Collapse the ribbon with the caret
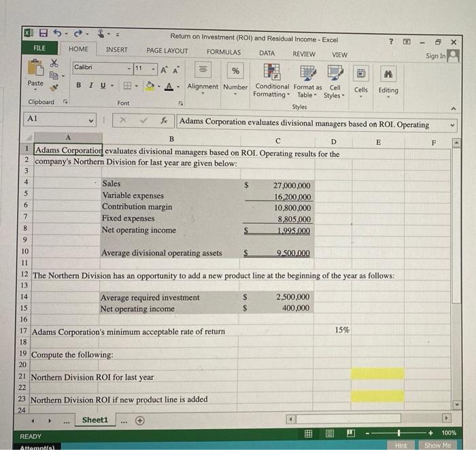The height and width of the screenshot is (450, 476). pos(454,108)
